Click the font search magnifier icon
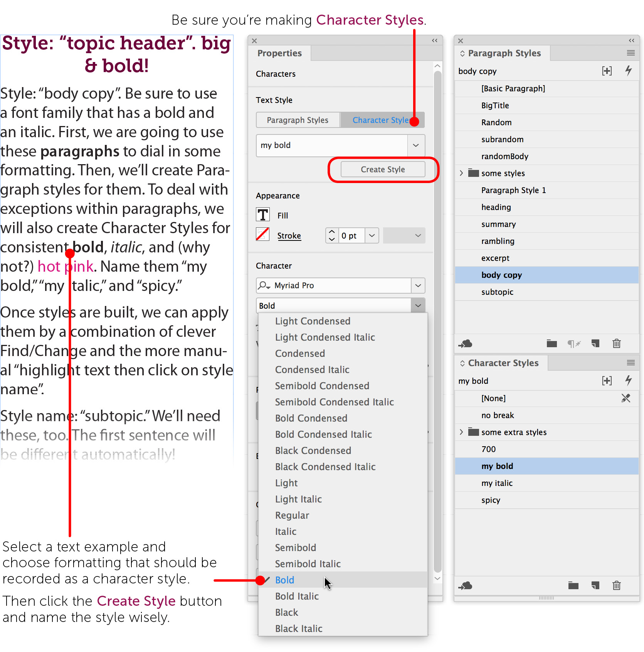This screenshot has width=644, height=652. pyautogui.click(x=264, y=286)
